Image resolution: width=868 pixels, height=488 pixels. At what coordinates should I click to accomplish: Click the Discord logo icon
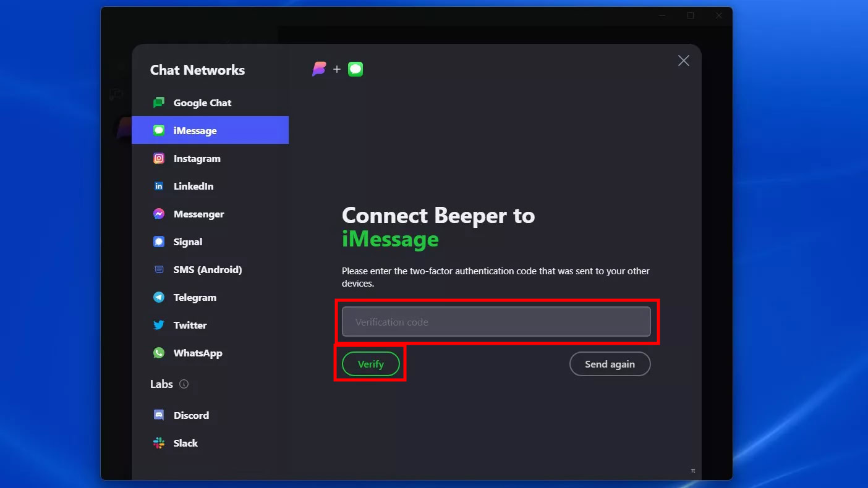(159, 415)
